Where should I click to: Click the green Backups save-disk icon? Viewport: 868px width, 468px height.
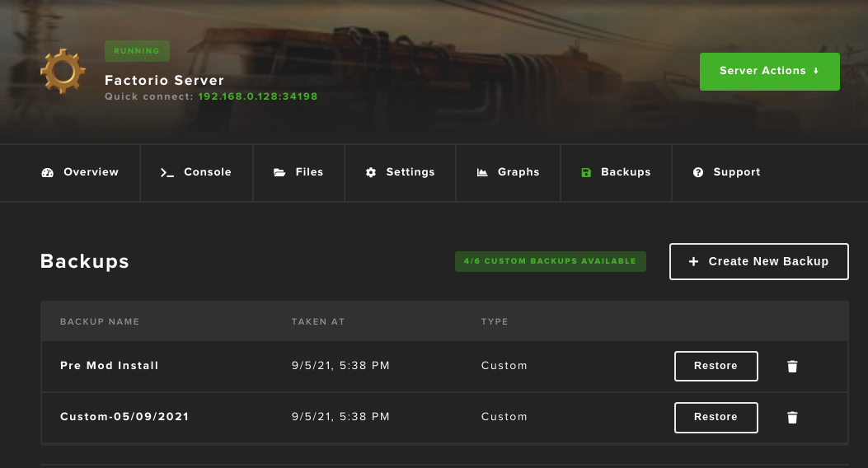586,172
